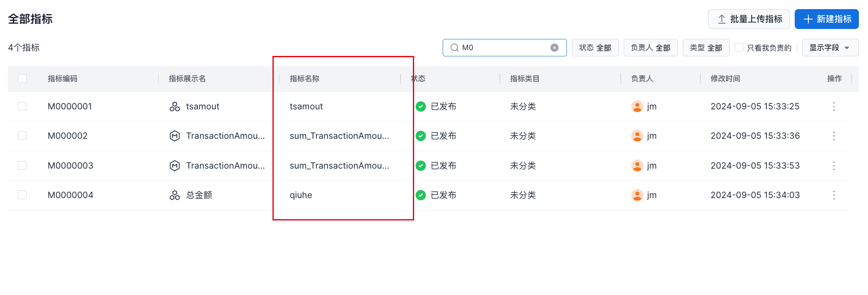This screenshot has width=868, height=295.
Task: Expand the 显示字段 dropdown
Action: (x=830, y=48)
